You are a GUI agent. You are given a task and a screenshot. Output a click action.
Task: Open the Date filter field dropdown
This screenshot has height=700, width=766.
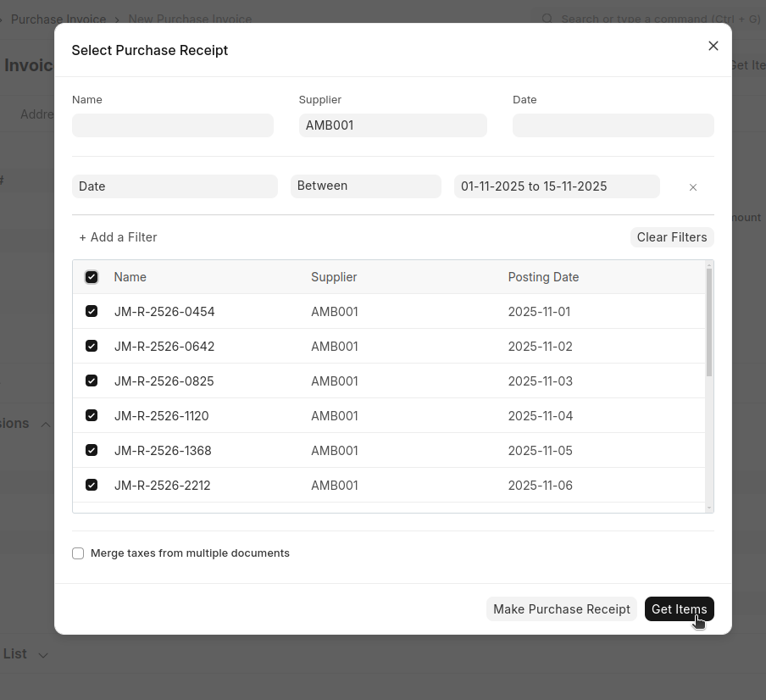[175, 186]
